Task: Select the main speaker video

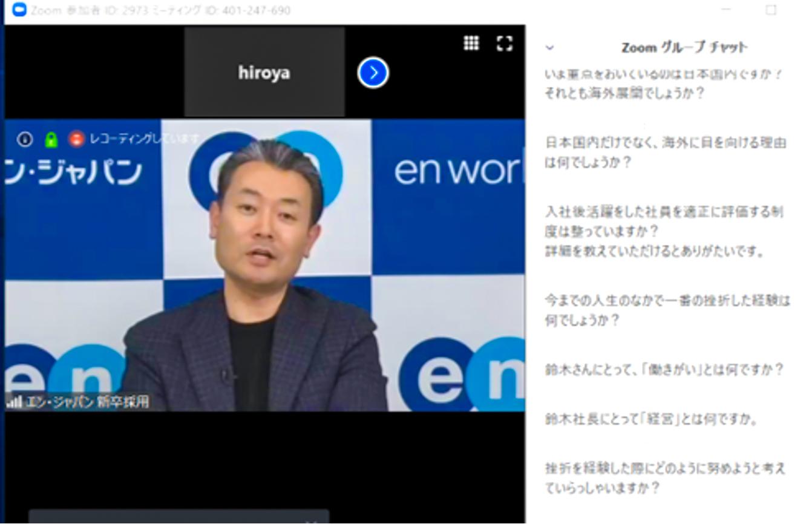Action: point(264,266)
